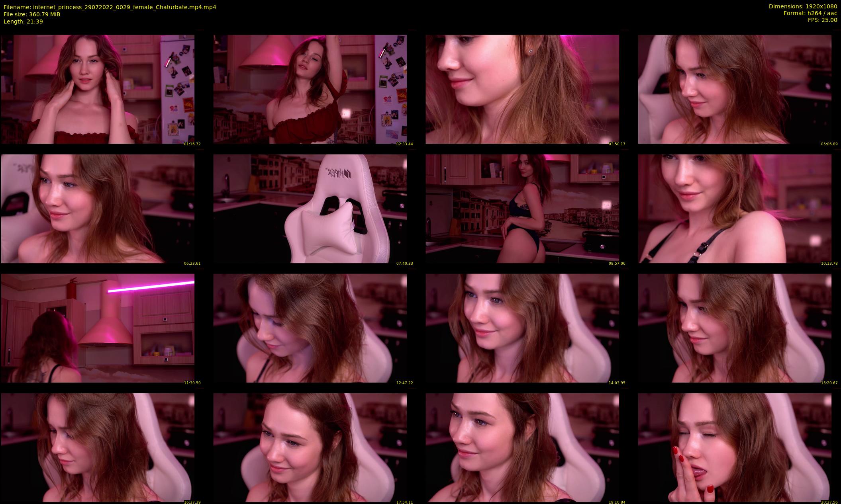
Task: Select the thumbnail marked 10:13.78
Action: tap(735, 209)
